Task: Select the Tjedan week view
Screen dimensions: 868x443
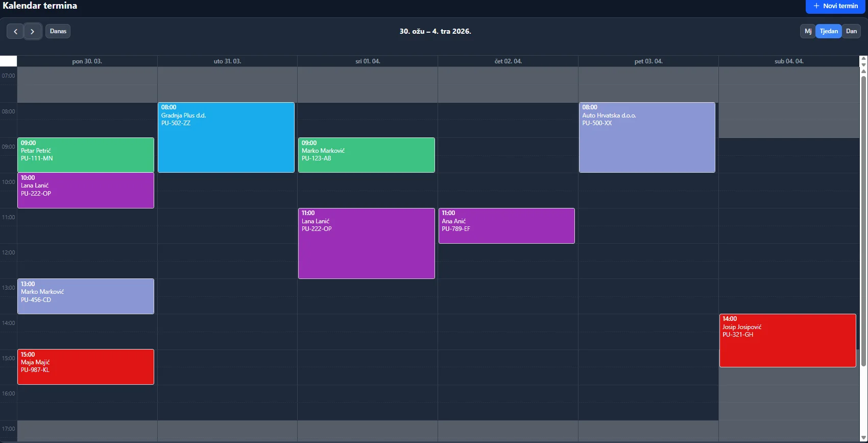Action: pos(829,31)
